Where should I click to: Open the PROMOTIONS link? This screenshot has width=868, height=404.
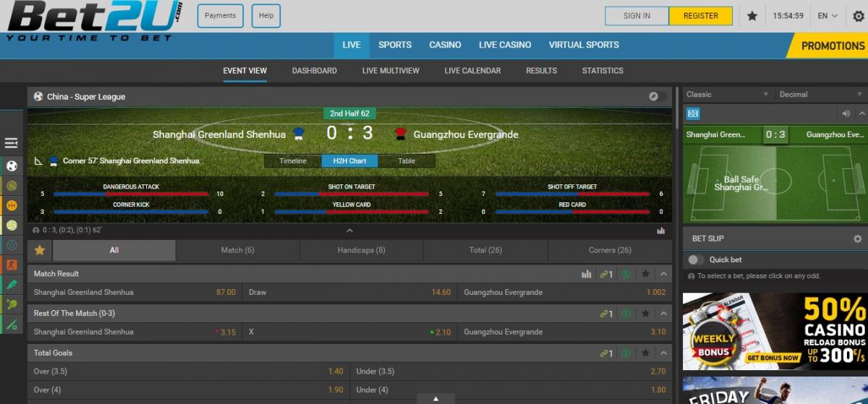pyautogui.click(x=833, y=45)
